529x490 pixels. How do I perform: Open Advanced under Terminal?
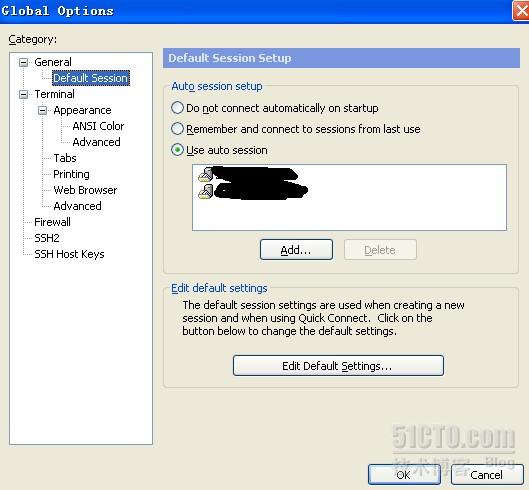coord(77,206)
